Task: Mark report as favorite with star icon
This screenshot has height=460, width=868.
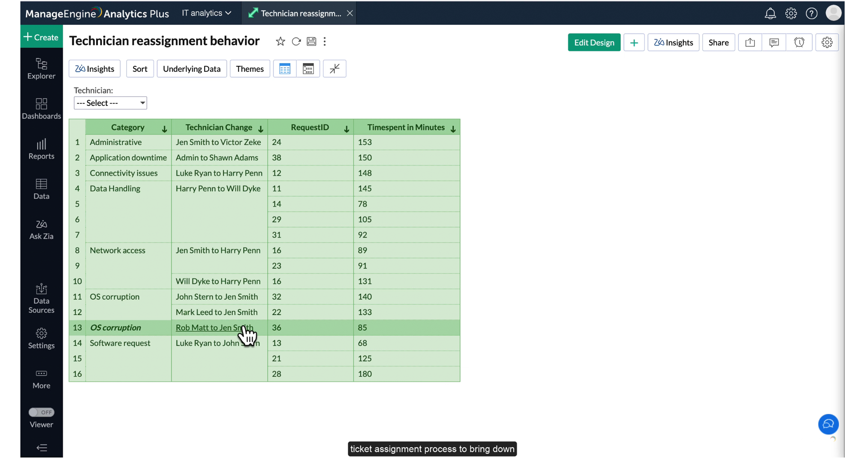Action: (x=280, y=41)
